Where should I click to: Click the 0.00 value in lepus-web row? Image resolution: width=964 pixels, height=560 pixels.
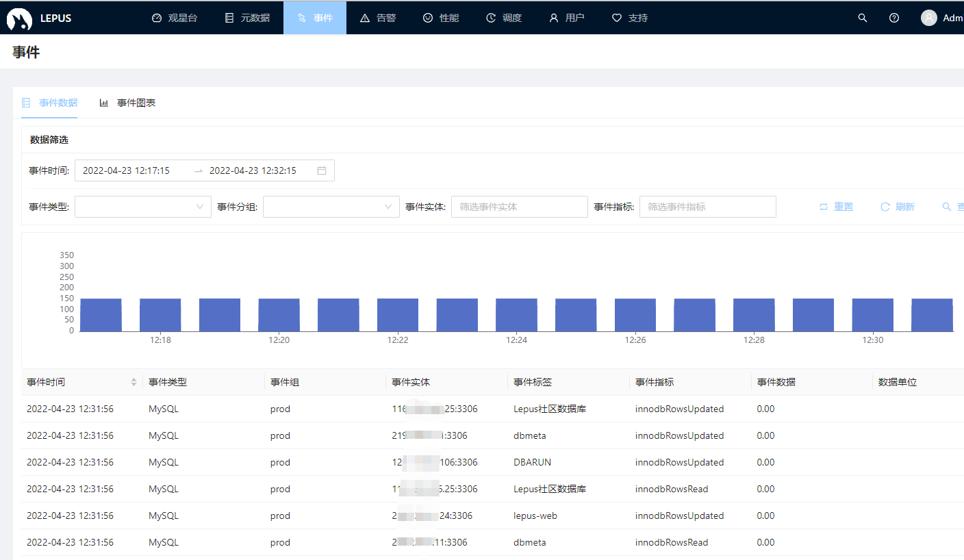point(765,516)
